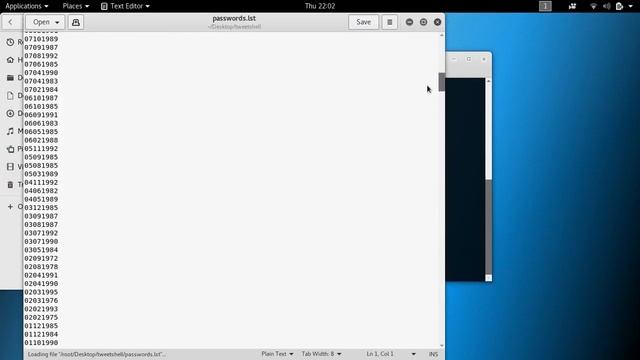Toggle the INS insert mode indicator
Viewport: 640px width, 360px height.
[x=433, y=354]
